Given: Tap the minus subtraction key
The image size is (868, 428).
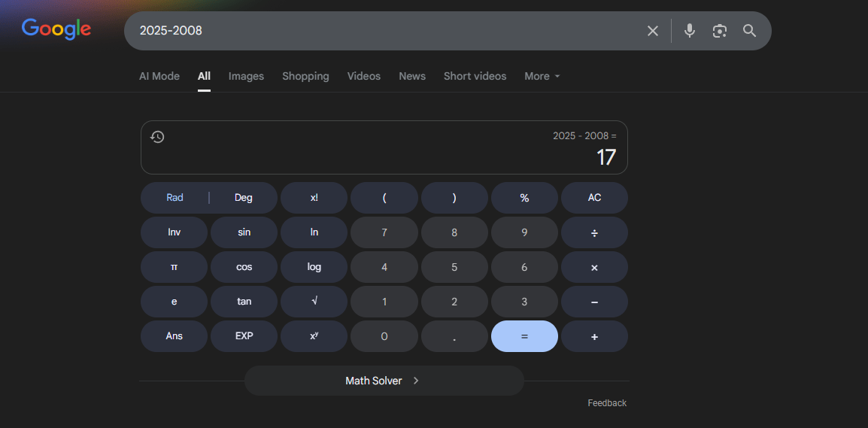Looking at the screenshot, I should [x=594, y=302].
